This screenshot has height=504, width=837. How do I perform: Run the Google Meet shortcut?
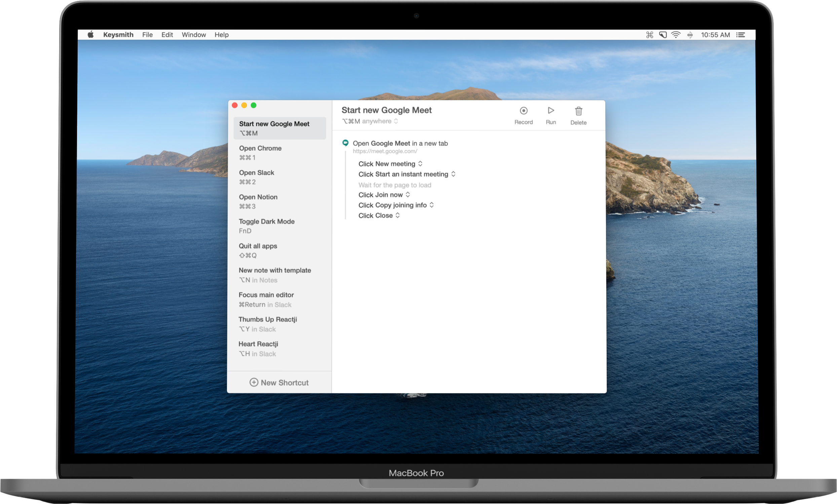pos(550,111)
